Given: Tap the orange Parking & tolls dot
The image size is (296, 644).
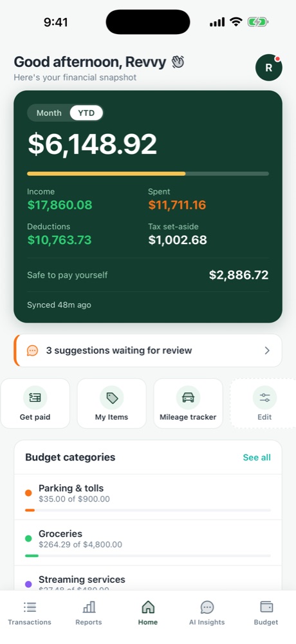Looking at the screenshot, I should tap(28, 493).
